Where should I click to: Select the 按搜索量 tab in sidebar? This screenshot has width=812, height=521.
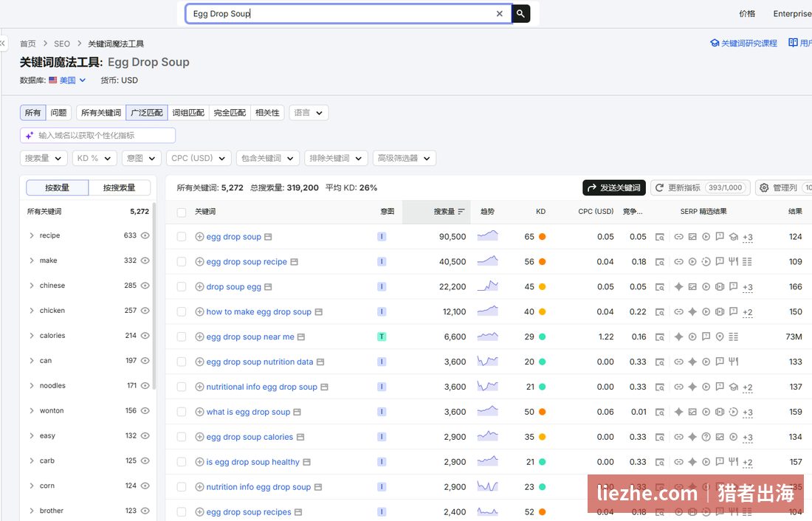pyautogui.click(x=119, y=187)
